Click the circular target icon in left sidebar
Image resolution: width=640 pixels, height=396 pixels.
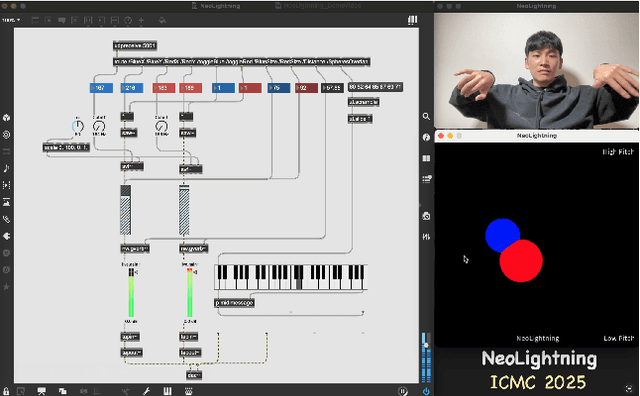[6, 134]
